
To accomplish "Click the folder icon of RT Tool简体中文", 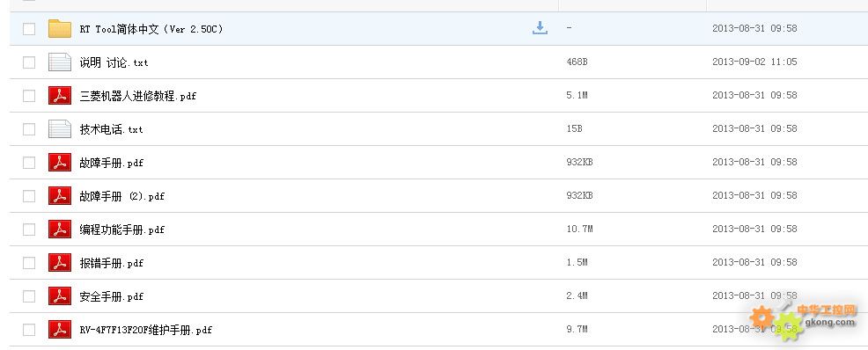I will 60,29.
